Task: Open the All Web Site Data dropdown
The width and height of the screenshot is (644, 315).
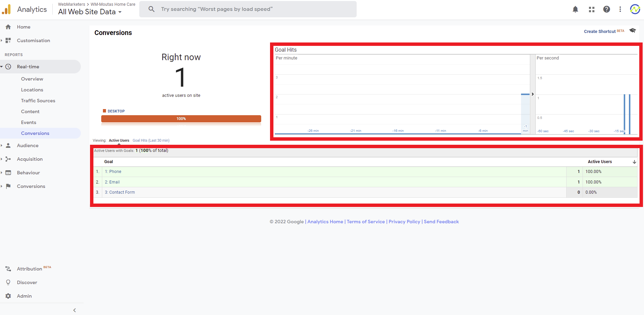Action: point(90,12)
